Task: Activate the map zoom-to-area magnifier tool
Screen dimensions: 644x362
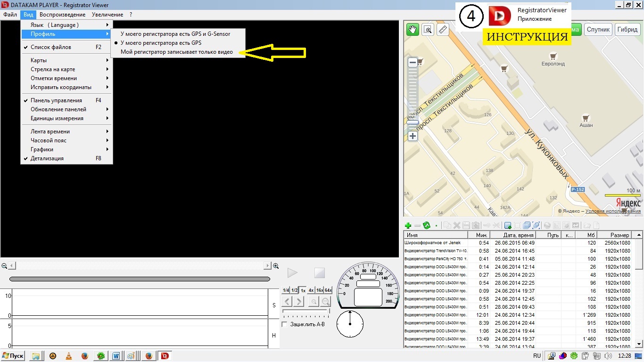Action: [x=428, y=30]
